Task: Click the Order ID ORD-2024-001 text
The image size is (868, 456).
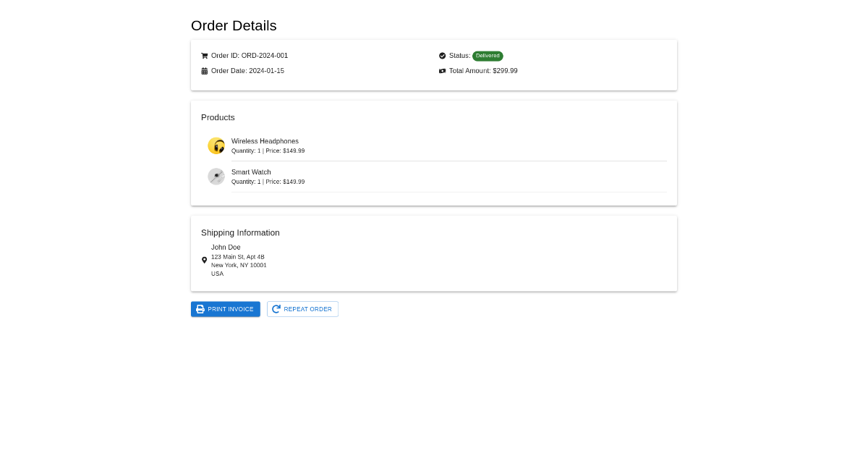Action: point(250,56)
